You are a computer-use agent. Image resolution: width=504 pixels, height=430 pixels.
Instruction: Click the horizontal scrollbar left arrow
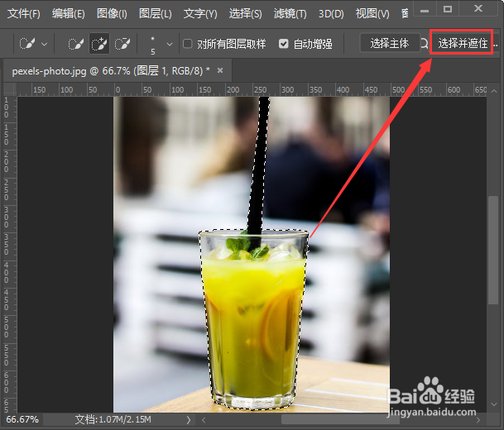[204, 420]
